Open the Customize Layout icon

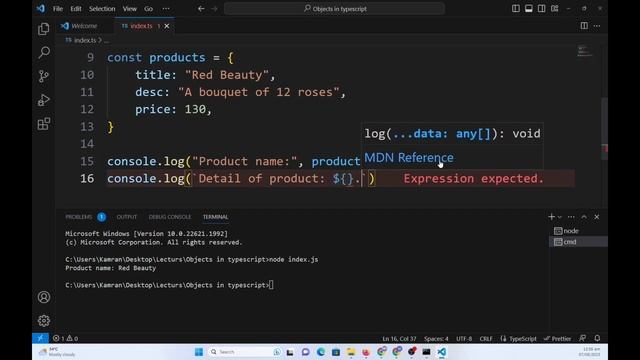click(x=555, y=9)
